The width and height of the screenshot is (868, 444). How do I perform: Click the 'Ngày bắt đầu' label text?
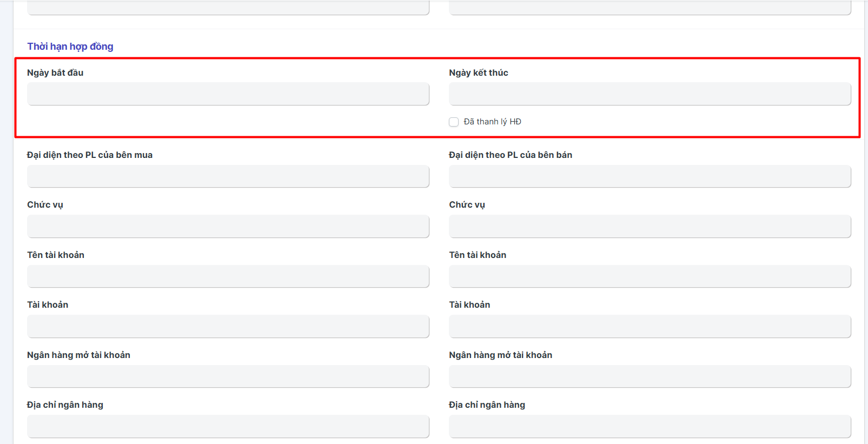[x=55, y=72]
